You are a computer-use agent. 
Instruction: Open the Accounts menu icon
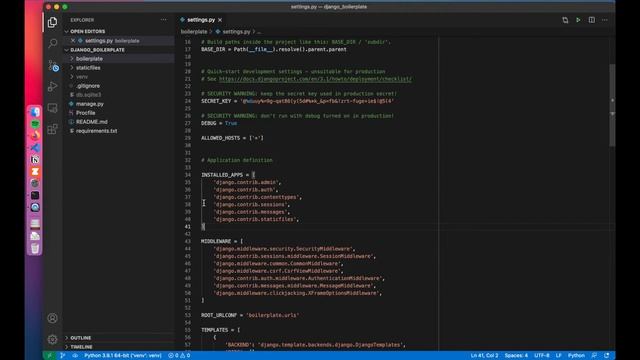point(52,318)
